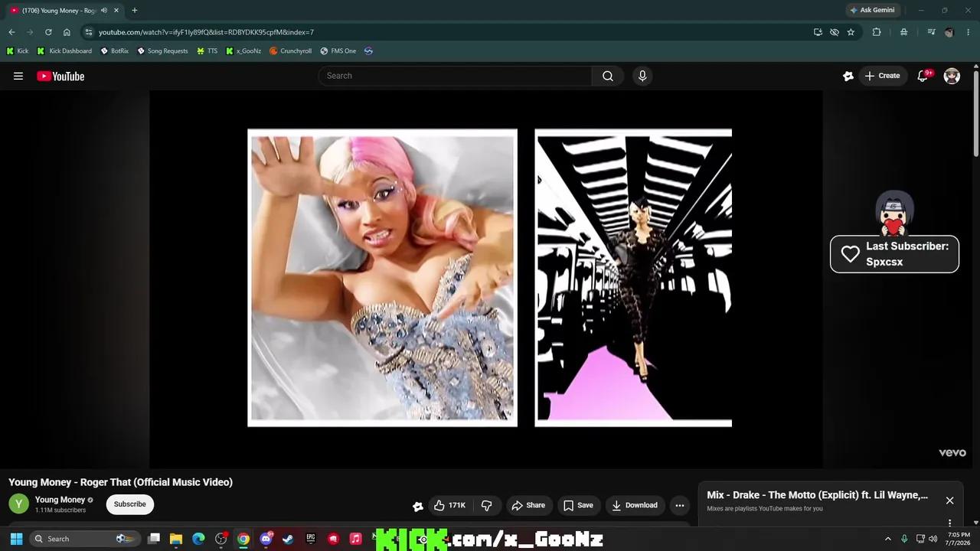Select the Young Money - Roger That tab

pos(64,11)
